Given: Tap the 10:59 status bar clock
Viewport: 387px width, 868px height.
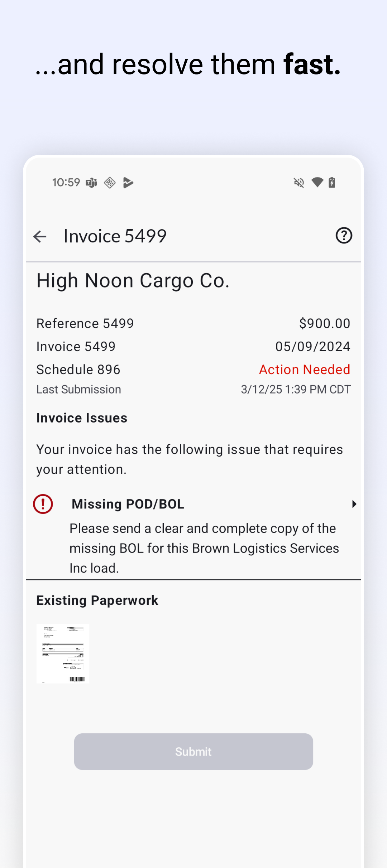Looking at the screenshot, I should point(66,183).
